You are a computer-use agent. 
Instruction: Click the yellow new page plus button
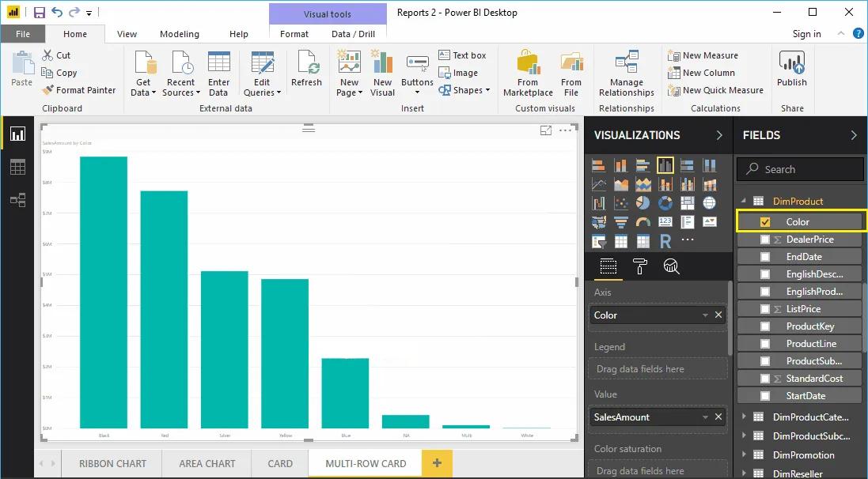coord(437,463)
